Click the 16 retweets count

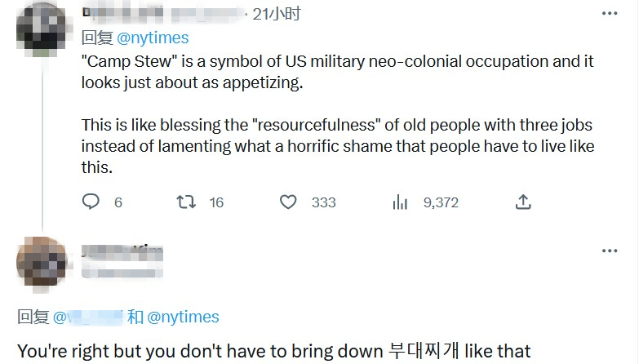216,202
